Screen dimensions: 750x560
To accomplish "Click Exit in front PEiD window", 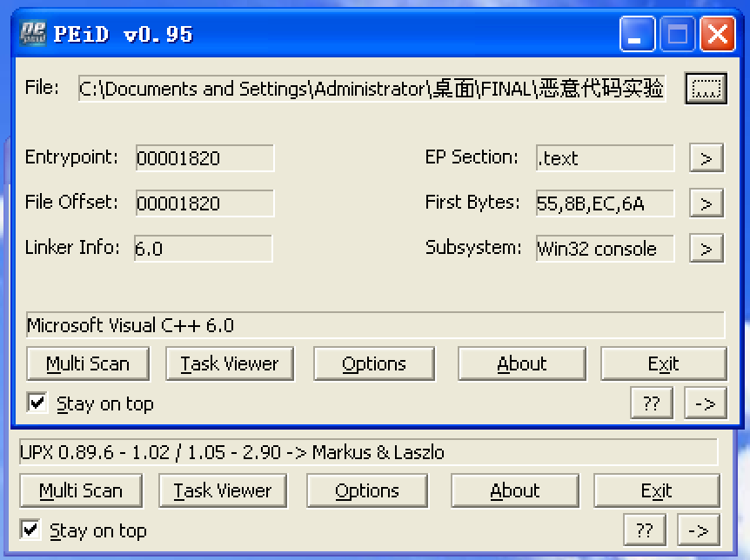I will 663,364.
